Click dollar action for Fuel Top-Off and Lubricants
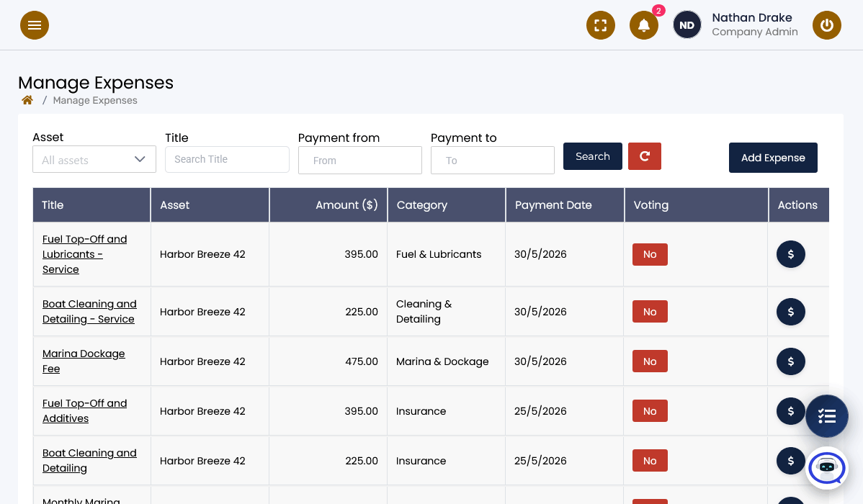Screen dimensions: 863x504 coord(790,254)
